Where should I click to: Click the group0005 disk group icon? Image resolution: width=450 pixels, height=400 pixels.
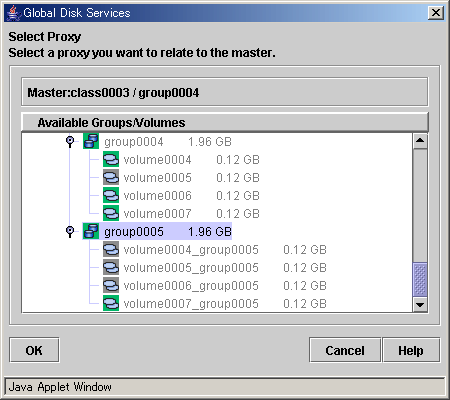pos(91,231)
